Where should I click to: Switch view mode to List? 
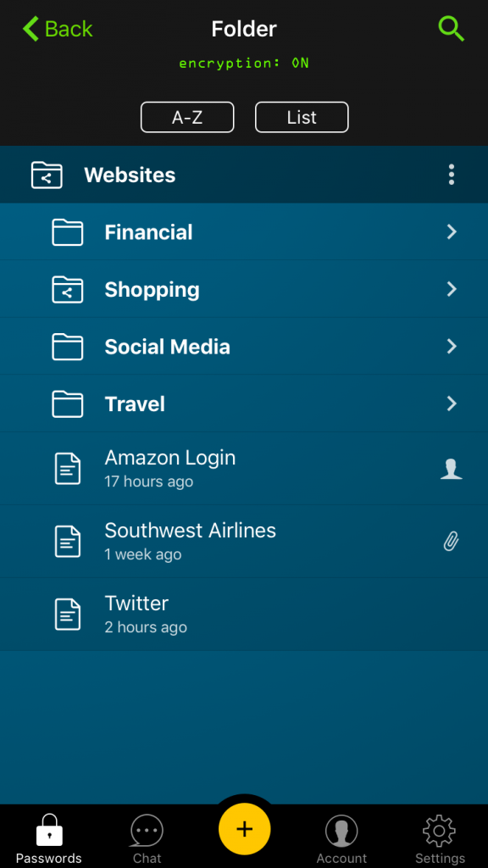tap(301, 117)
